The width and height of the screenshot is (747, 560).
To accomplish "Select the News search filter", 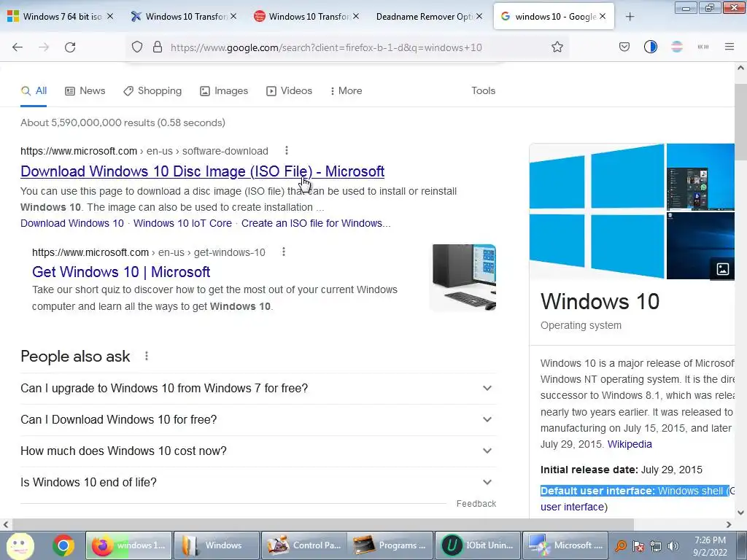I will click(85, 90).
